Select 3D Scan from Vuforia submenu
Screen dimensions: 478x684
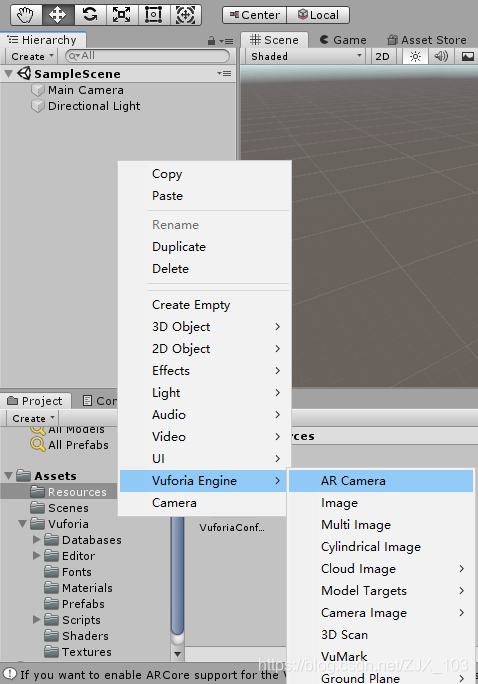(381, 634)
